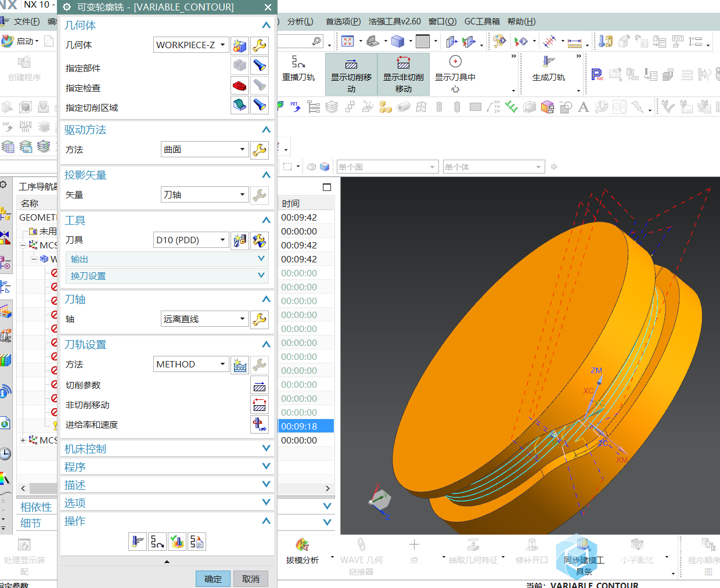Viewport: 720px width, 588px height.
Task: Open drive method dropdown showing 曲面
Action: (205, 150)
